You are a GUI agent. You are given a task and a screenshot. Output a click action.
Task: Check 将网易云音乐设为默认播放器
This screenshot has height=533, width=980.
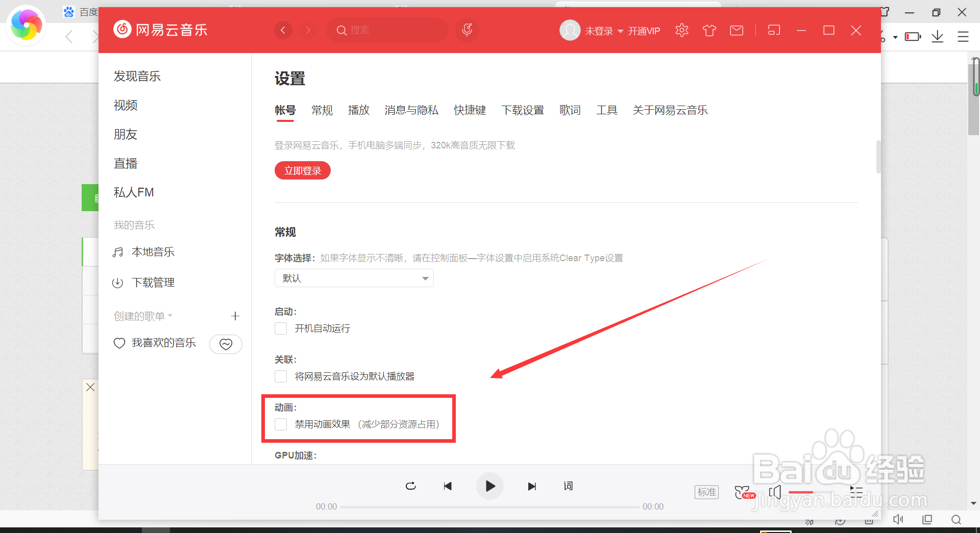(281, 376)
